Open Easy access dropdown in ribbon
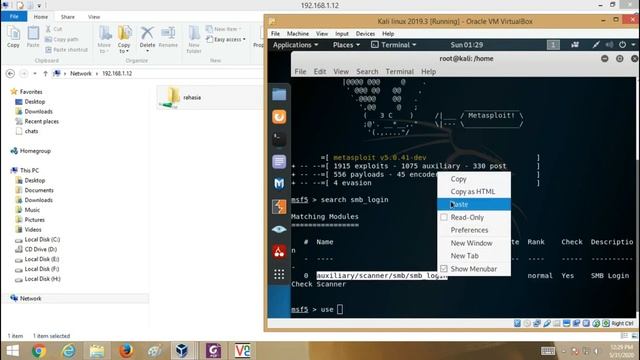640x360 pixels. (226, 40)
